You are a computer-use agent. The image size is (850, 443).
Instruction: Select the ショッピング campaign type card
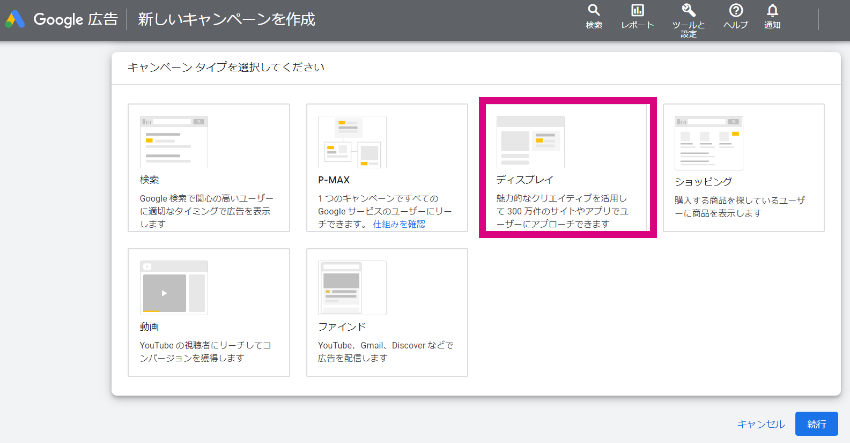pos(744,168)
